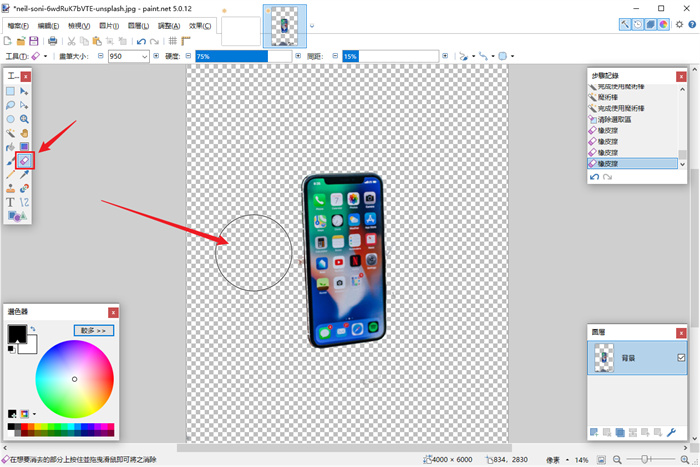Select the open image thumbnail tab
This screenshot has height=467, width=700.
click(x=284, y=26)
